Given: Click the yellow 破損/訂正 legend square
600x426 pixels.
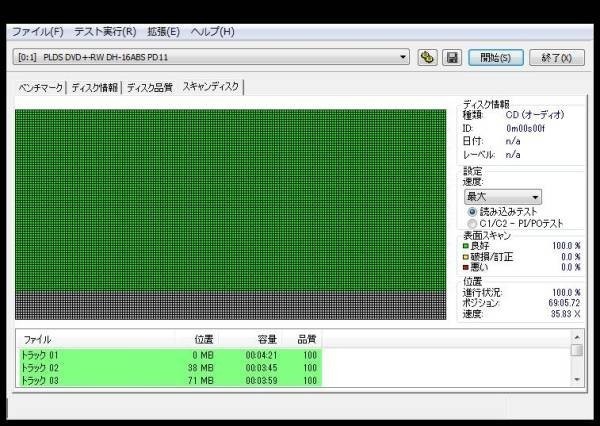Looking at the screenshot, I should 466,257.
